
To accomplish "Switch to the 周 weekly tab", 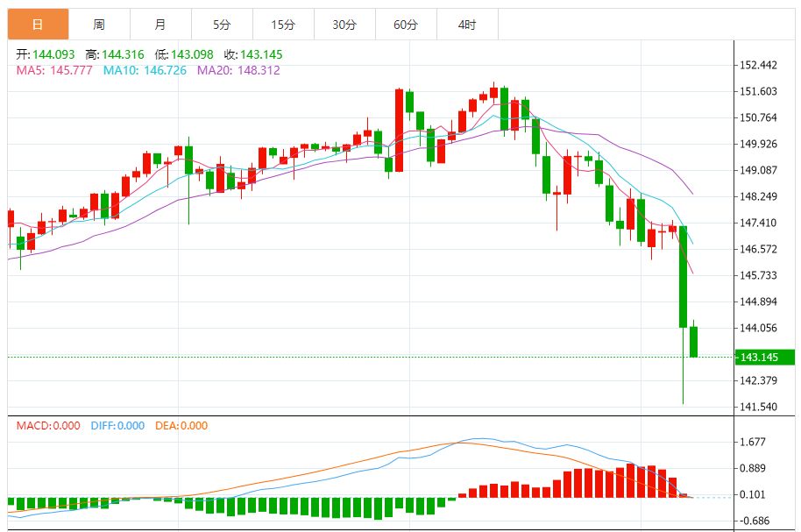I will pos(100,24).
